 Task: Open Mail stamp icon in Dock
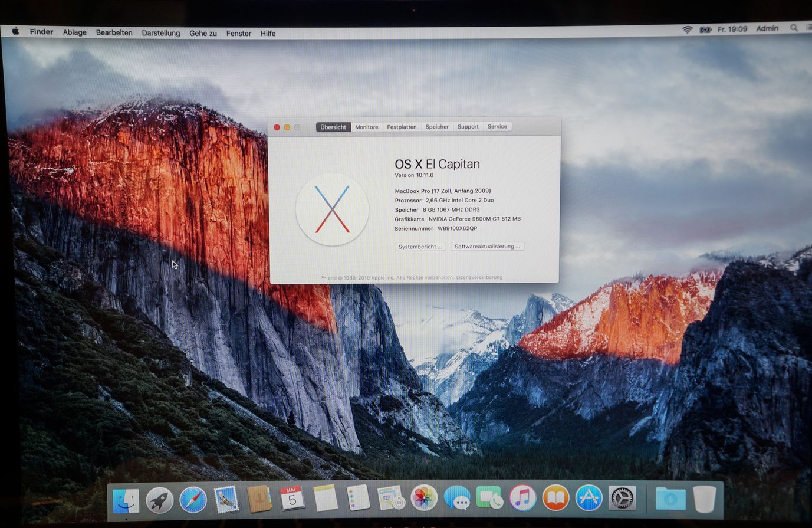tap(226, 500)
